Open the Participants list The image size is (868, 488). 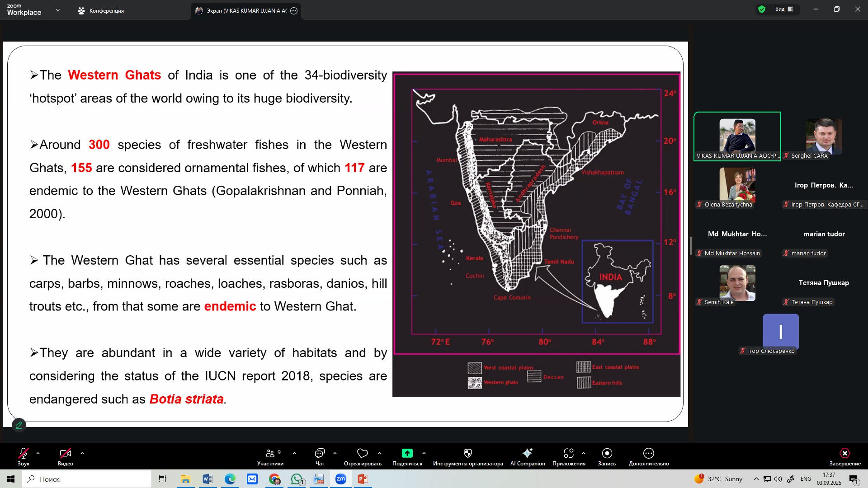click(x=270, y=454)
